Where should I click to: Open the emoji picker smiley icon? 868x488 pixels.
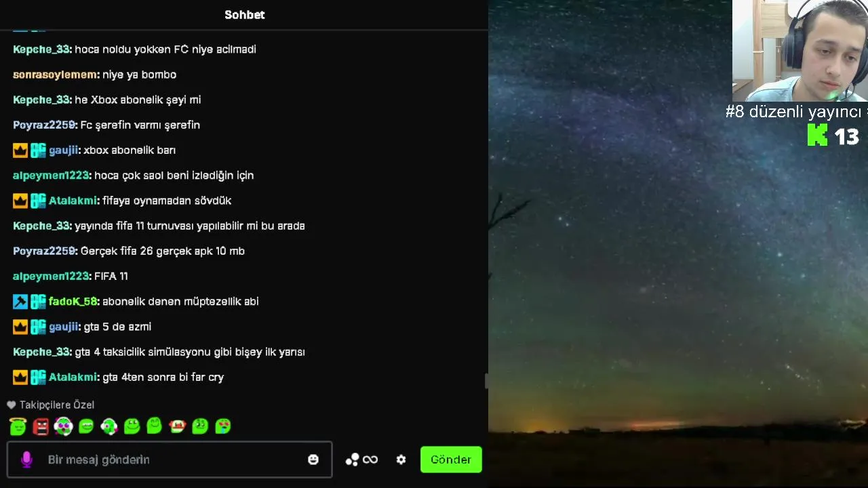tap(313, 460)
